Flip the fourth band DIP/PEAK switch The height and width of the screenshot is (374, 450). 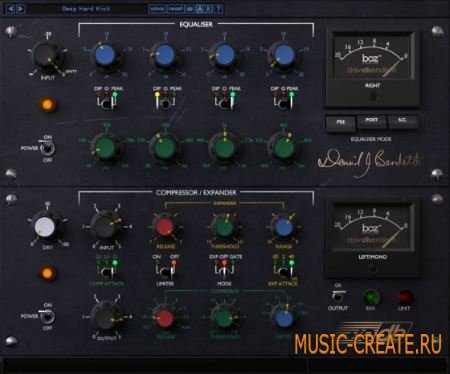[283, 103]
